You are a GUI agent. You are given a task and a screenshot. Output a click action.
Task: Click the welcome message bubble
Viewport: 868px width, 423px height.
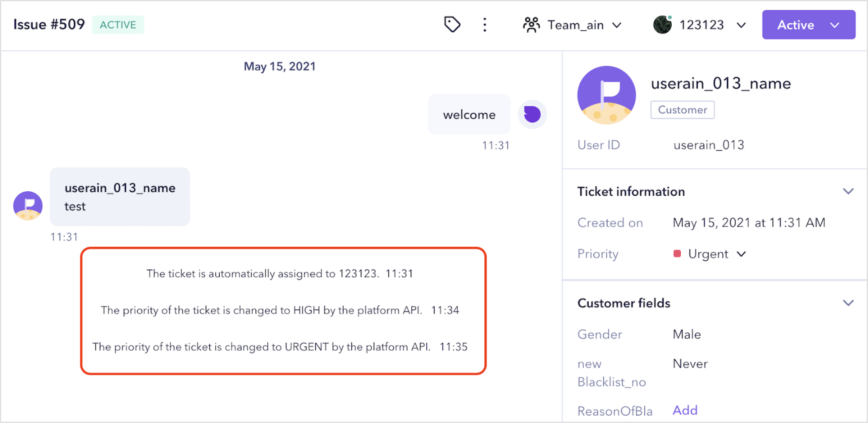click(x=469, y=114)
